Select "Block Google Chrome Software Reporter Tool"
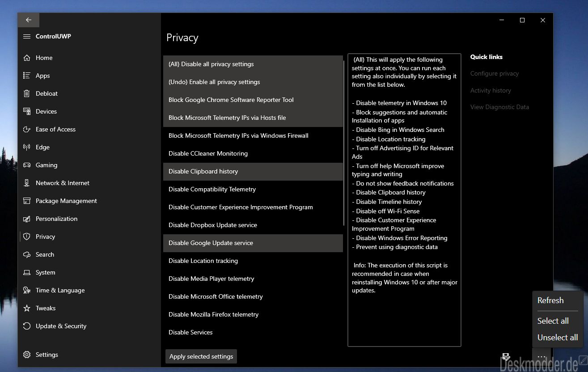The image size is (588, 372). [x=253, y=100]
